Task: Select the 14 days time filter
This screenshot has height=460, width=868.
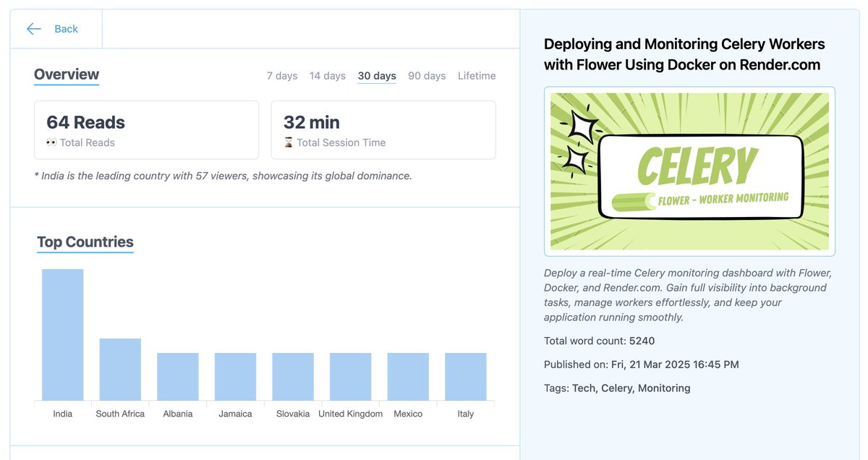Action: [x=327, y=75]
